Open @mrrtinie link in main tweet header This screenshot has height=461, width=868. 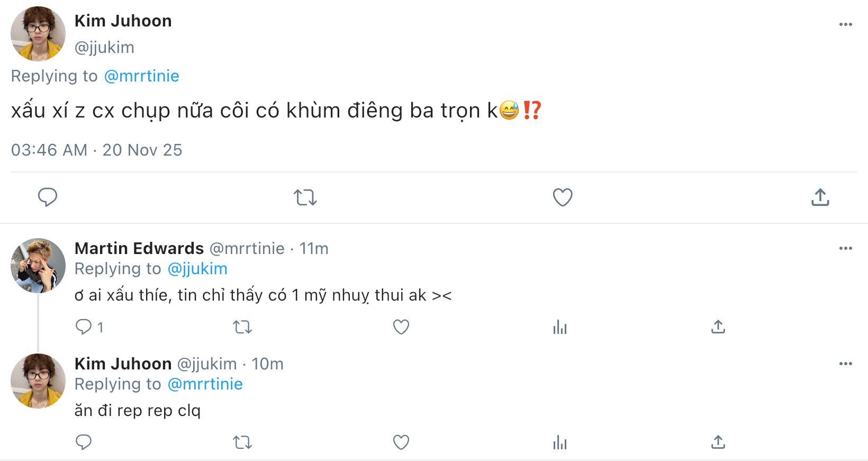click(x=141, y=76)
